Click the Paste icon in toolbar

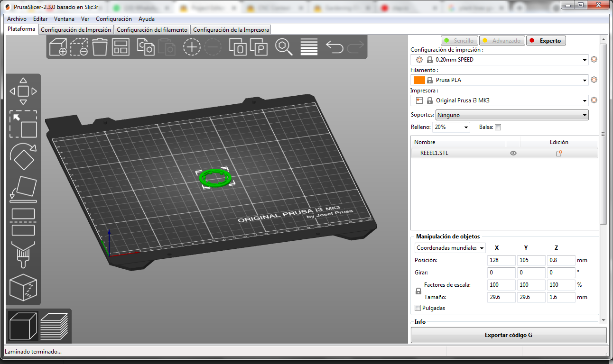[167, 47]
